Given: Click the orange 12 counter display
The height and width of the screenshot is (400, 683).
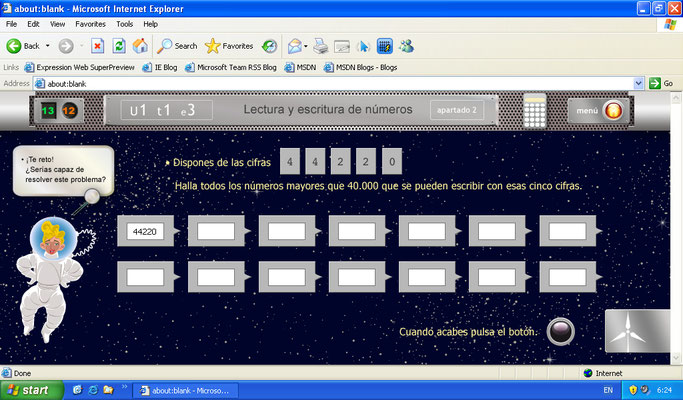Looking at the screenshot, I should click(x=69, y=111).
